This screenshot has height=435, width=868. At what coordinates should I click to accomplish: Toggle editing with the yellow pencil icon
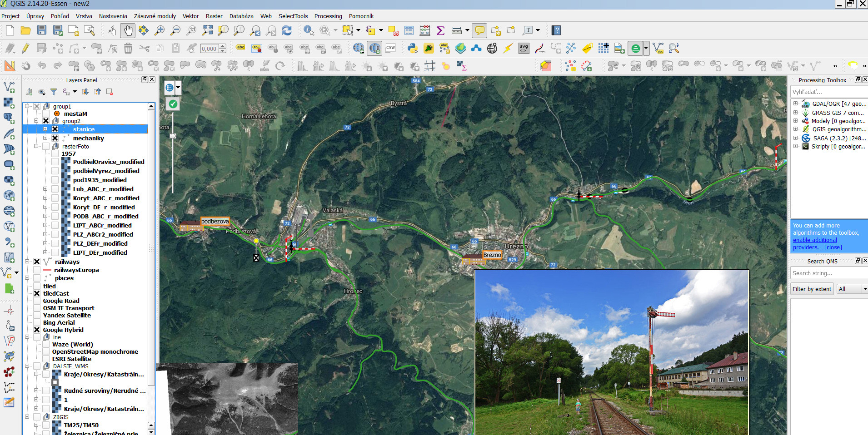coord(25,48)
